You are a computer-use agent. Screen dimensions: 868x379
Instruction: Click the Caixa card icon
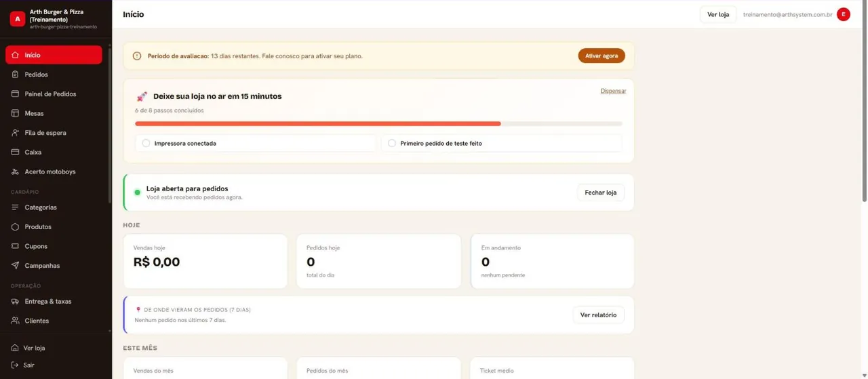pos(15,152)
